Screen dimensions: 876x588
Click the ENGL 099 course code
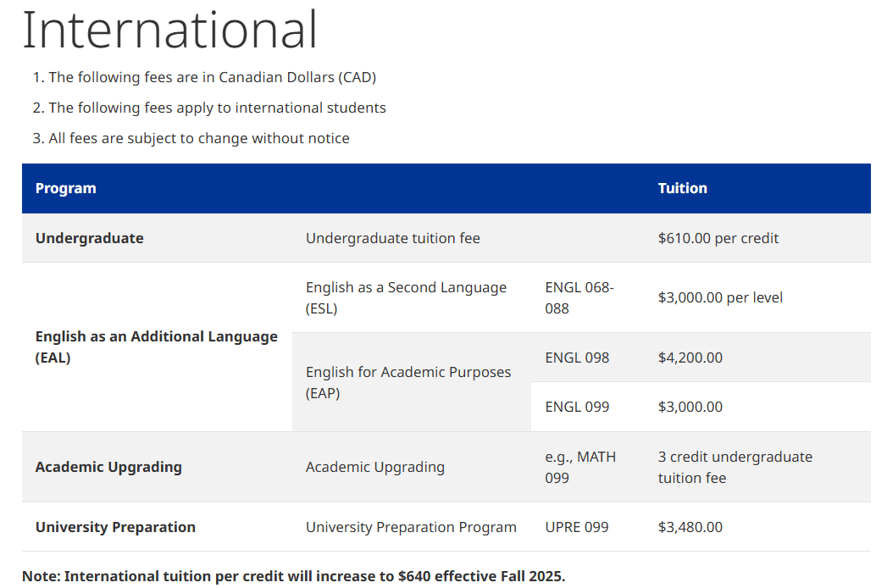[577, 407]
